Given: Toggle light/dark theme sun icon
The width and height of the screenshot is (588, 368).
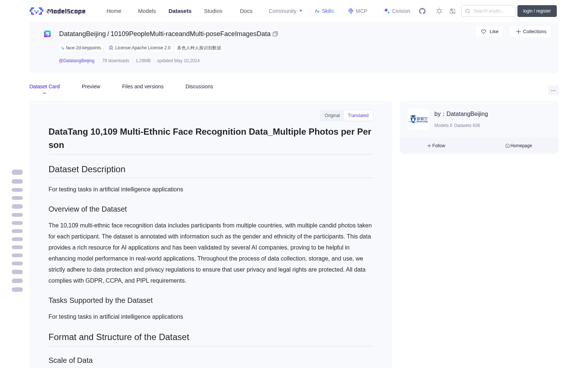Looking at the screenshot, I should [439, 11].
